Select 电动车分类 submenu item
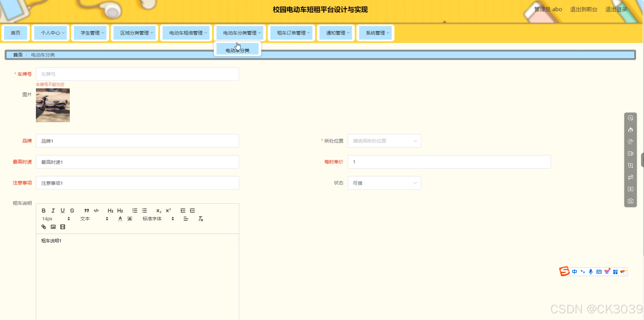The width and height of the screenshot is (644, 320). [237, 50]
